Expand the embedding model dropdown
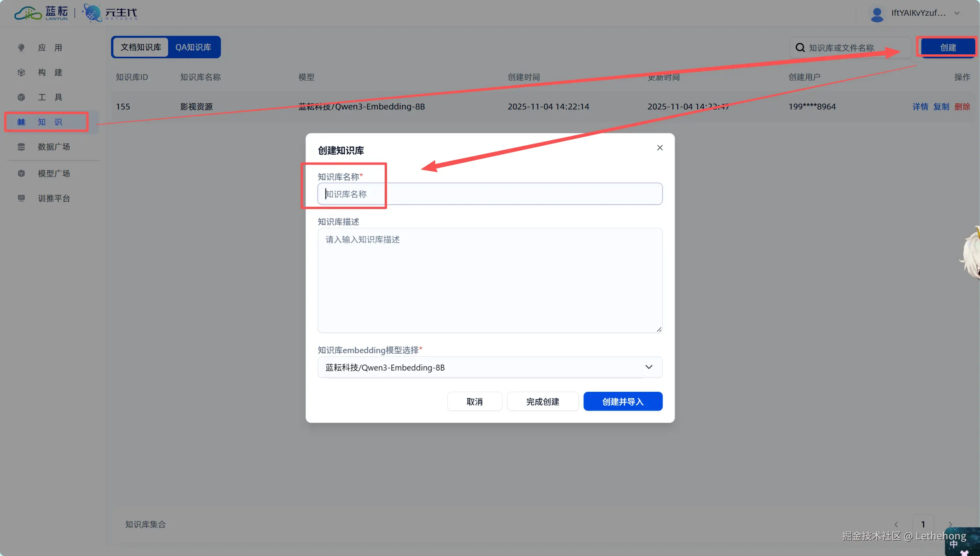Screen dimensions: 980x556 point(648,367)
